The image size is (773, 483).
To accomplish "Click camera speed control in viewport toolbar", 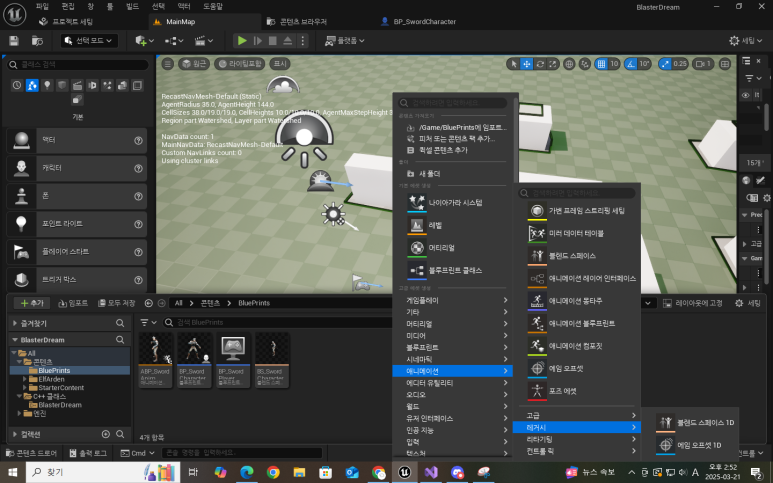I will (703, 64).
